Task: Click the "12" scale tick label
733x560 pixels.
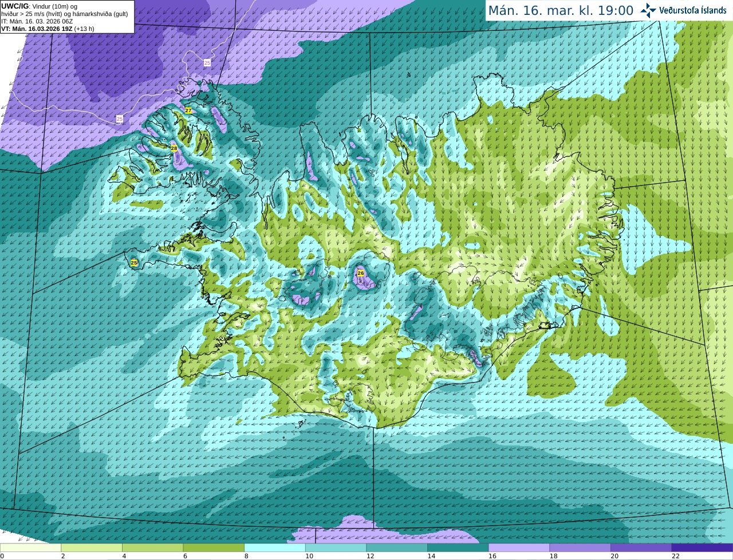Action: (370, 556)
